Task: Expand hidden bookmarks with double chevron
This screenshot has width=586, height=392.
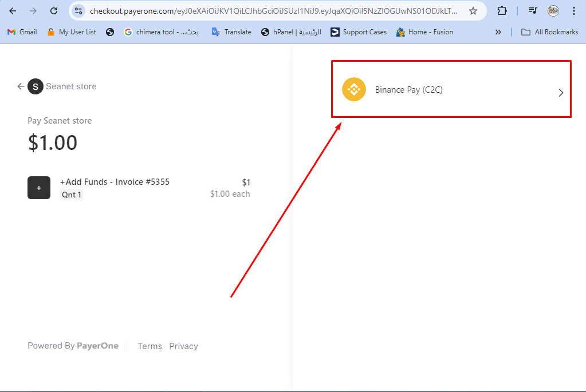Action: pos(498,32)
